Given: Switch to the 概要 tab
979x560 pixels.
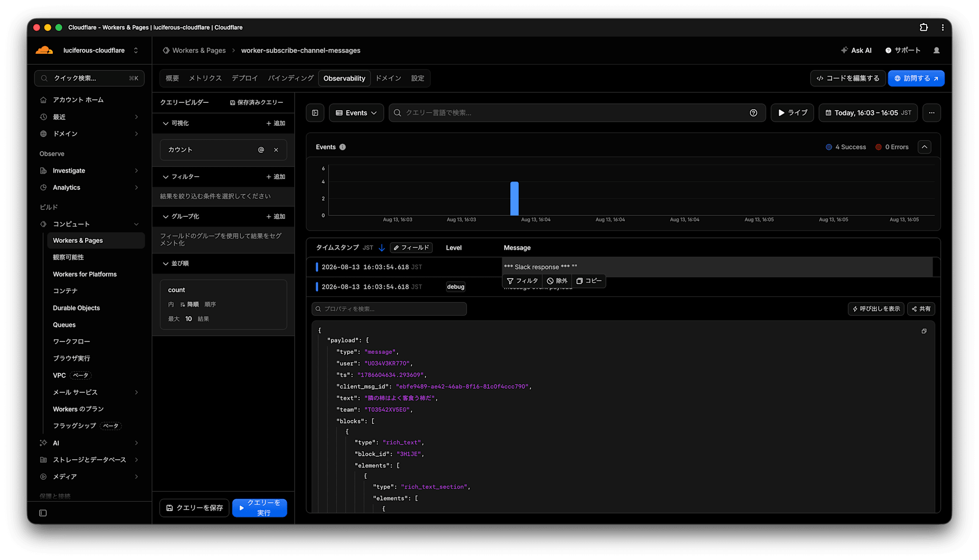Looking at the screenshot, I should point(172,78).
